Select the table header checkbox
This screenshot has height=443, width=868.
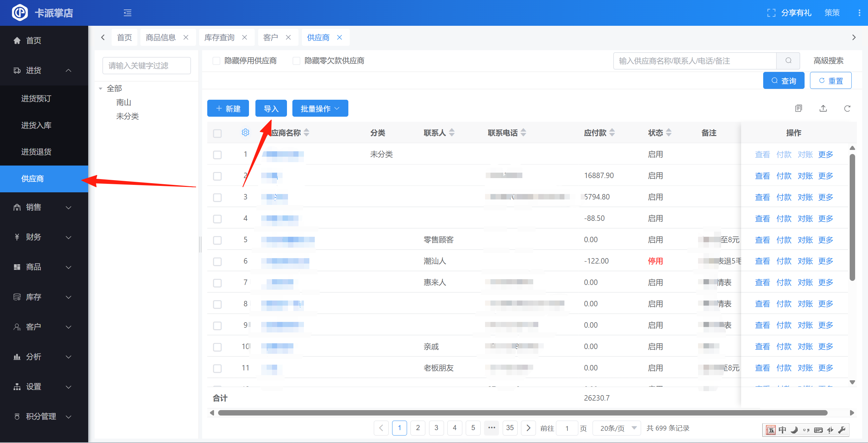(217, 133)
